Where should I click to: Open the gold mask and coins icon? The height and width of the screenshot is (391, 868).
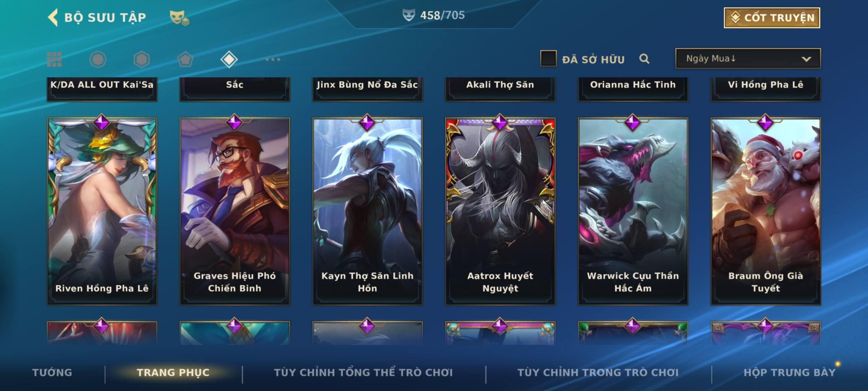[x=179, y=17]
